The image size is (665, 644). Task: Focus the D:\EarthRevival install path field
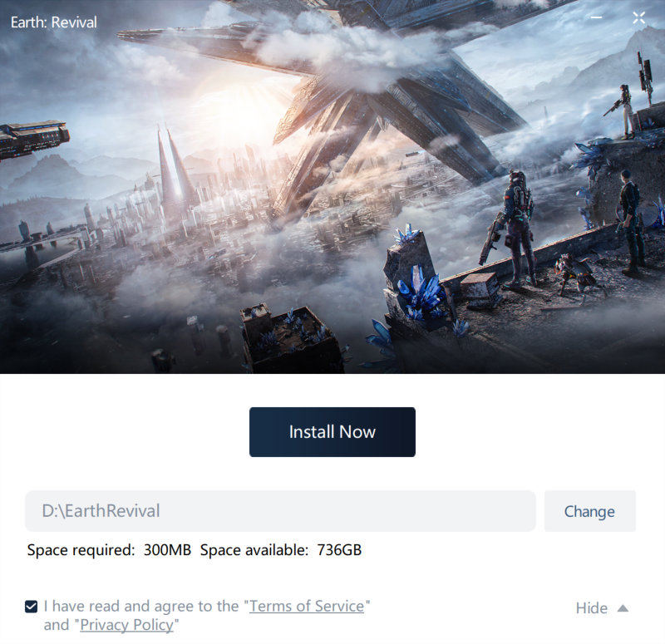click(280, 511)
